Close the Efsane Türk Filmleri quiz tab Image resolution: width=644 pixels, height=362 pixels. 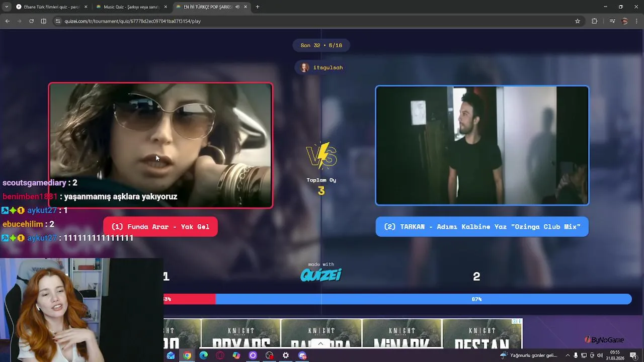86,7
